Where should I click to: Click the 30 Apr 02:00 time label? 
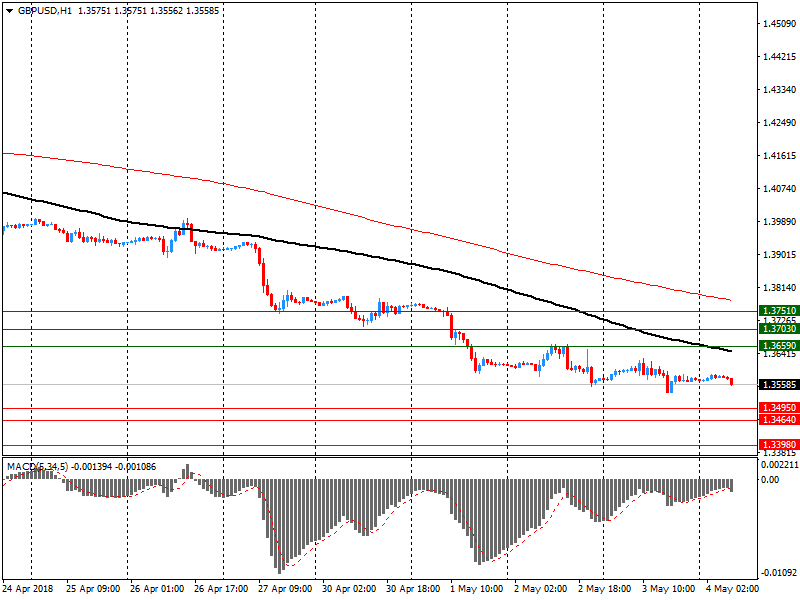349,589
